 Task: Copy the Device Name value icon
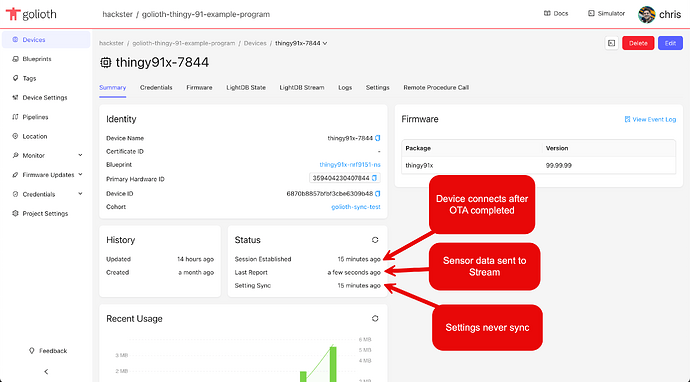[378, 138]
